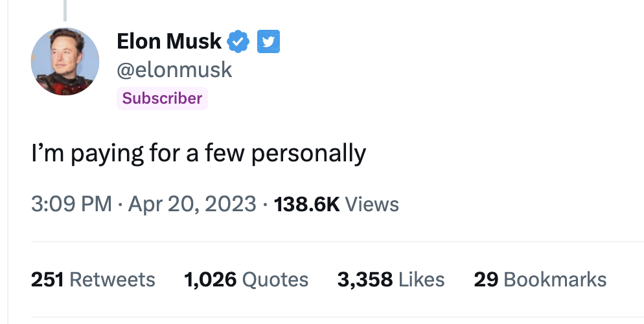
Task: Click the bold 3,358 likes number
Action: pyautogui.click(x=365, y=279)
